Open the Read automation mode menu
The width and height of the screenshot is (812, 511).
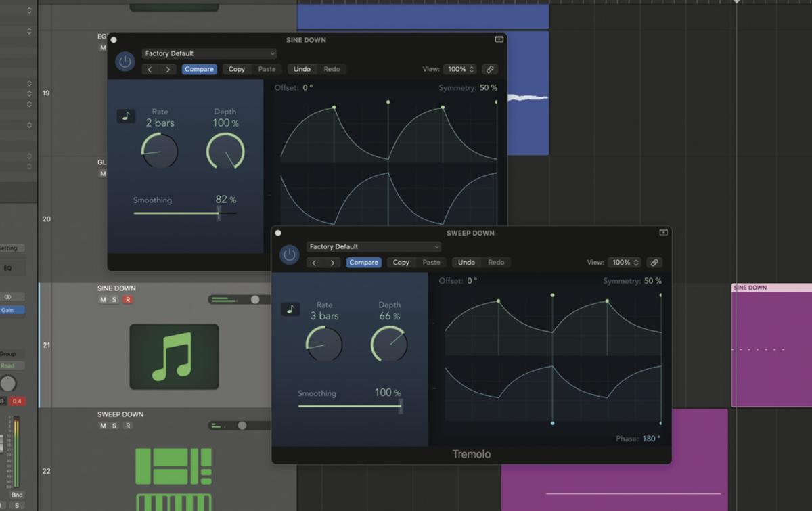pos(9,365)
